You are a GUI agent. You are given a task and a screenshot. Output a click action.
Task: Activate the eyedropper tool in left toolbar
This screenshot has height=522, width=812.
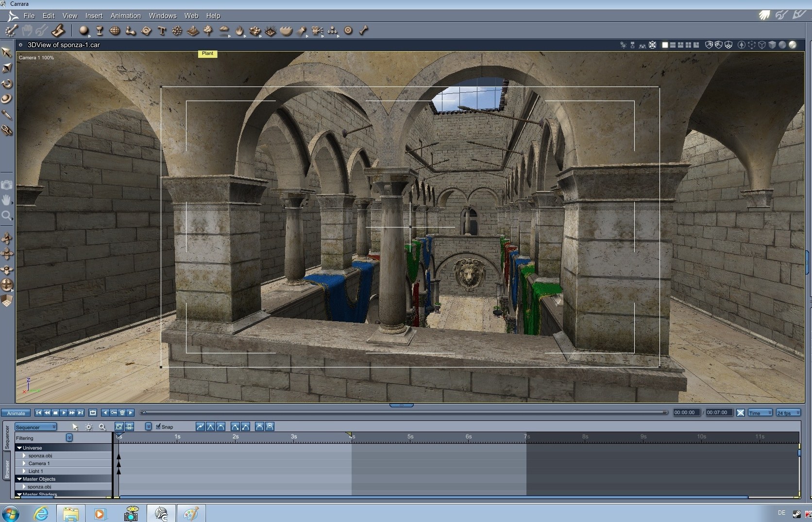(7, 115)
